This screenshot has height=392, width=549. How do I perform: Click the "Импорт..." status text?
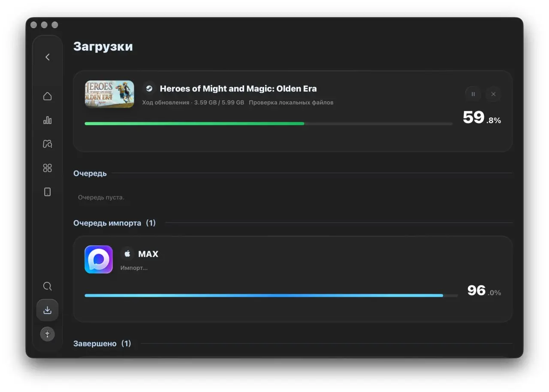point(134,268)
